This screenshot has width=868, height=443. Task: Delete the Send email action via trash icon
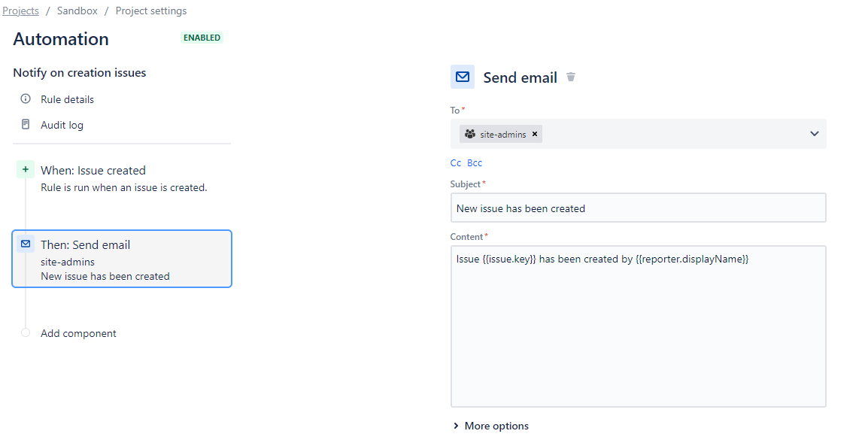571,76
